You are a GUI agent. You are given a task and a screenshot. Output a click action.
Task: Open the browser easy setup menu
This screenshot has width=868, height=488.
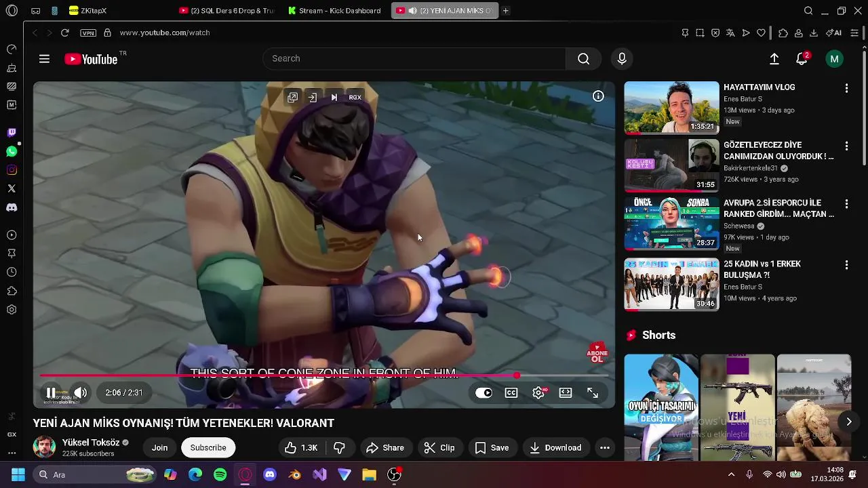click(854, 33)
